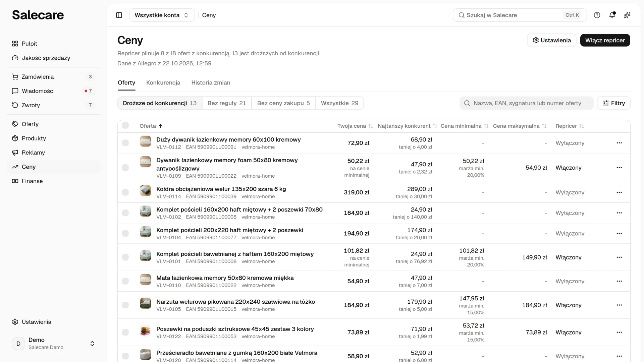Open the Ustawienia button in the Ceny header

coord(552,40)
